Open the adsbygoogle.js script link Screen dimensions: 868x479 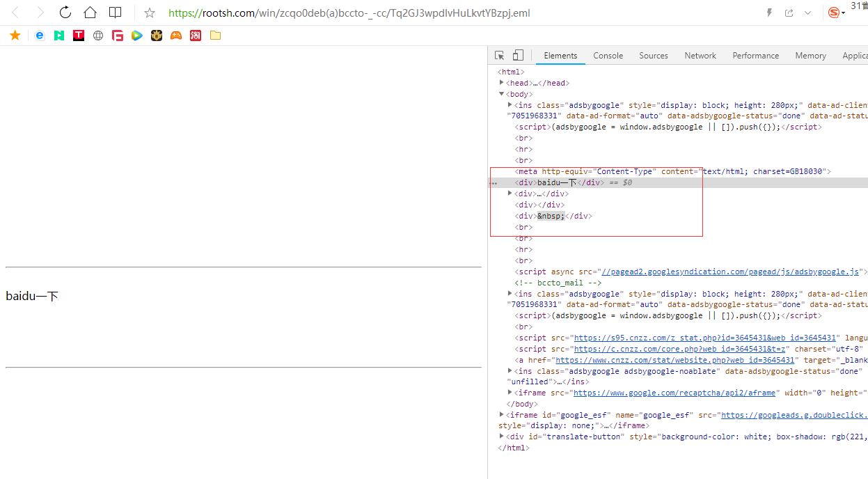coord(730,272)
